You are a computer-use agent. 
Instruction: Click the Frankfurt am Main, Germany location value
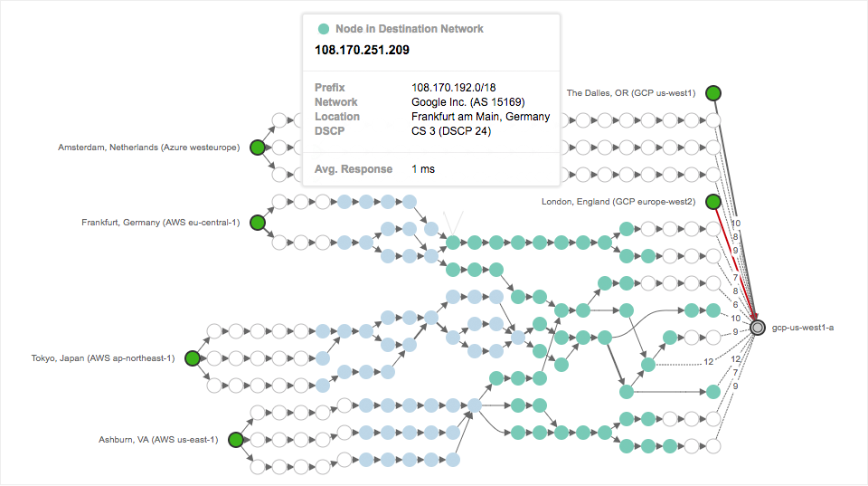click(480, 117)
